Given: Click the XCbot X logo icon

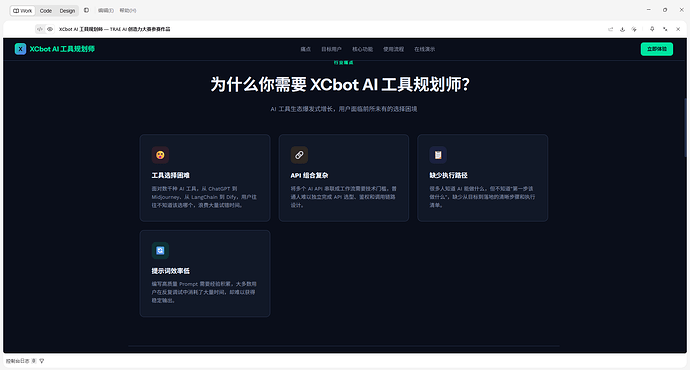Looking at the screenshot, I should tap(20, 49).
